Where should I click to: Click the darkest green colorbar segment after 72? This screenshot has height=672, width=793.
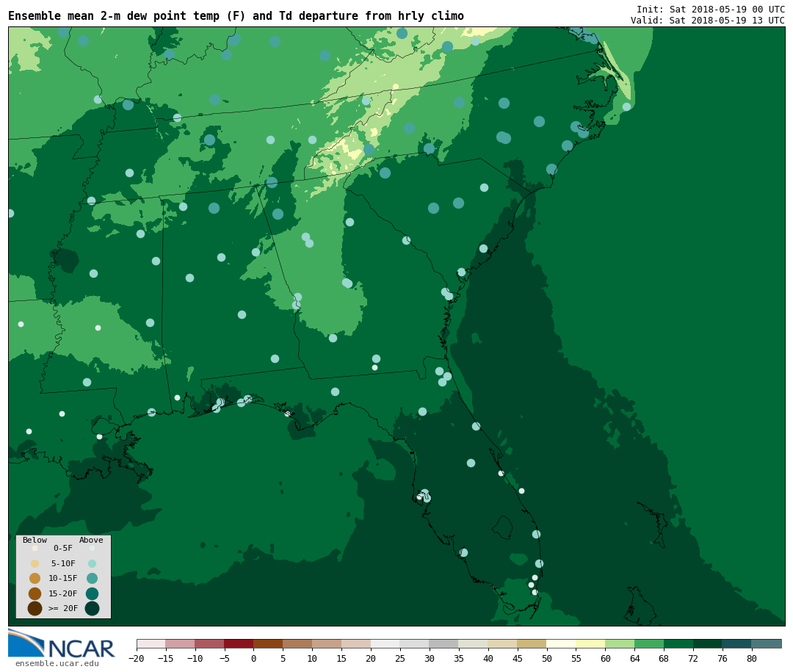click(x=708, y=643)
